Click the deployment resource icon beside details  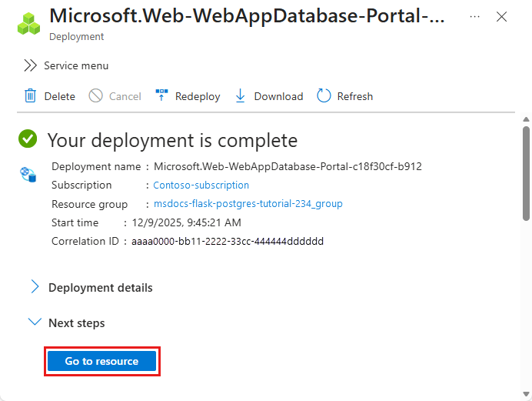tap(28, 175)
